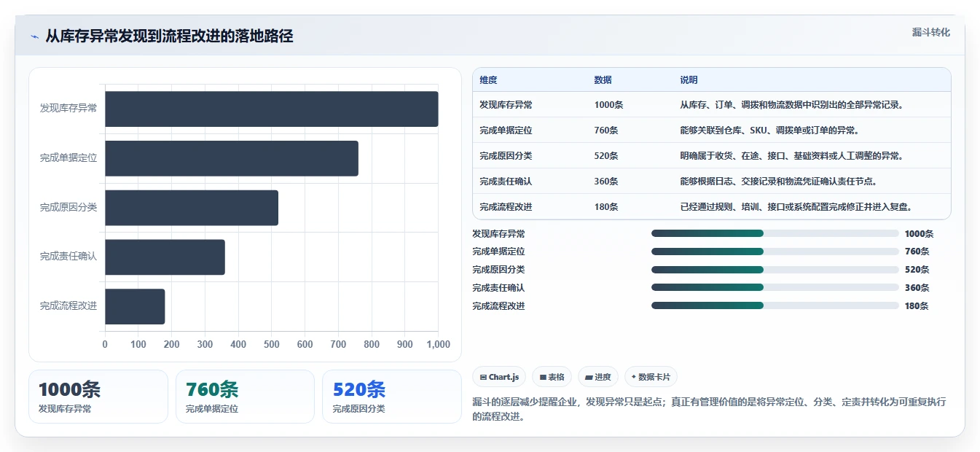Click the 1000条 value in the table

608,105
